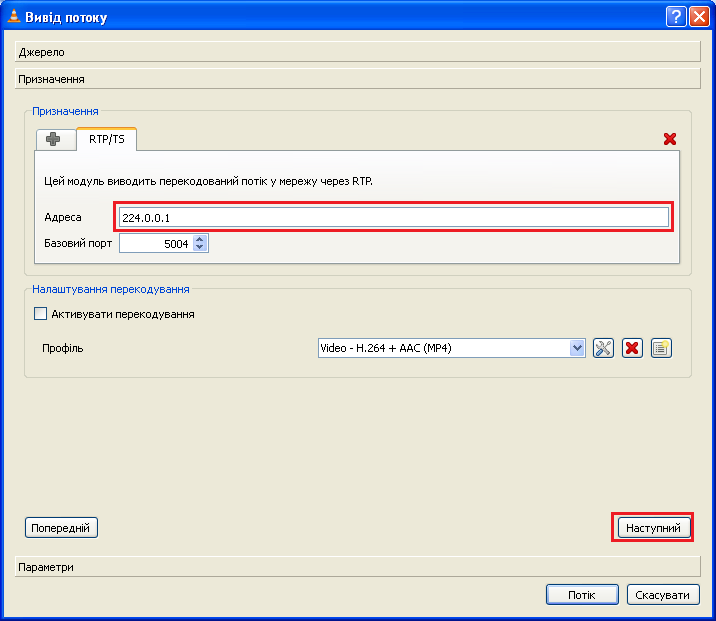
Task: Select the RTP/TS tab
Action: click(x=106, y=139)
